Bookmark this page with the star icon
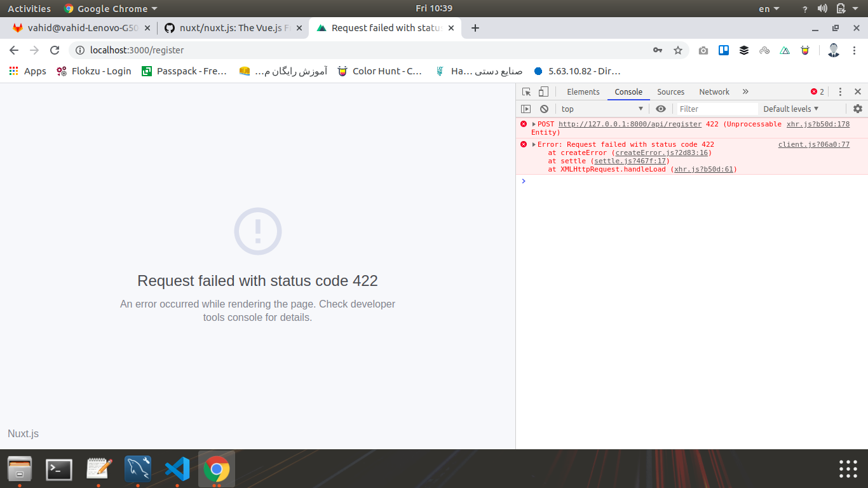The width and height of the screenshot is (868, 488). pos(678,50)
